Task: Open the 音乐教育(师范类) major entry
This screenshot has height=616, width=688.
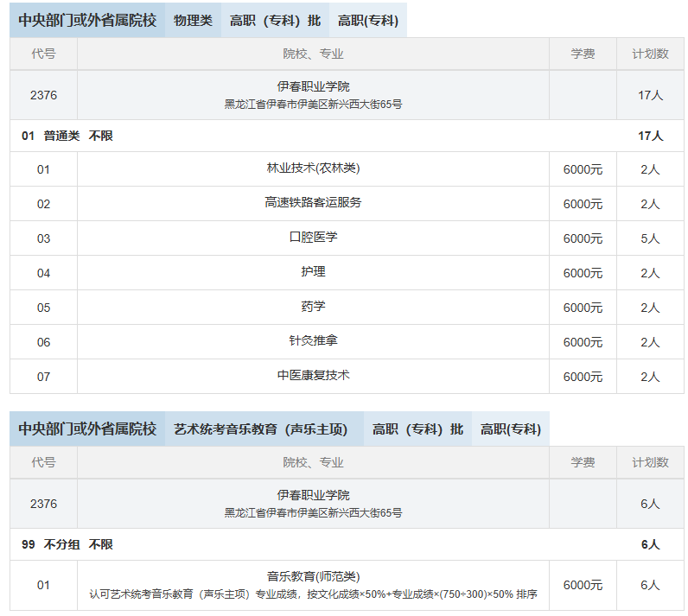Action: (x=313, y=576)
